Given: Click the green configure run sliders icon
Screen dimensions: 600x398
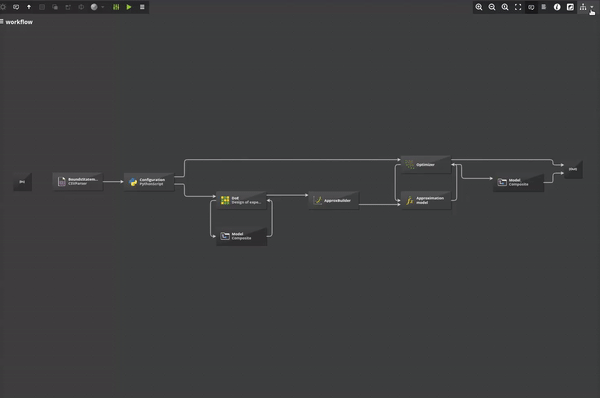Looking at the screenshot, I should point(116,7).
